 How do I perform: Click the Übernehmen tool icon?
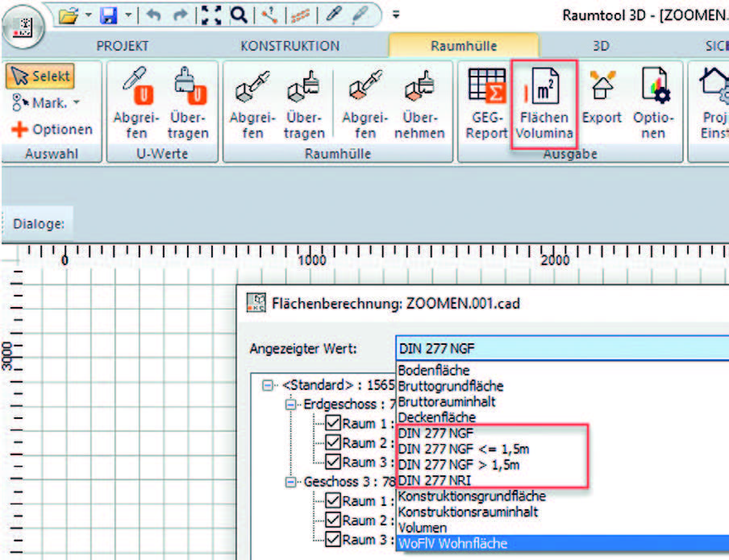tap(419, 103)
